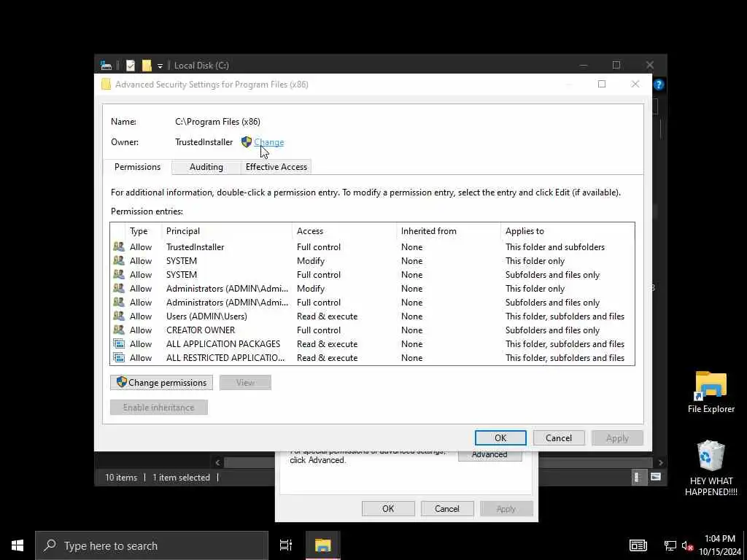Click the blue help icon in Explorer window
747x560 pixels.
pos(659,85)
